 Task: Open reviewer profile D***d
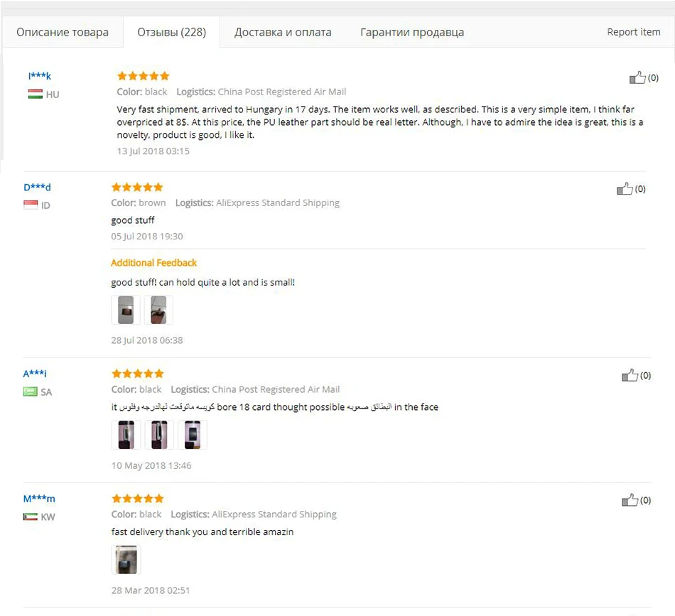(37, 188)
